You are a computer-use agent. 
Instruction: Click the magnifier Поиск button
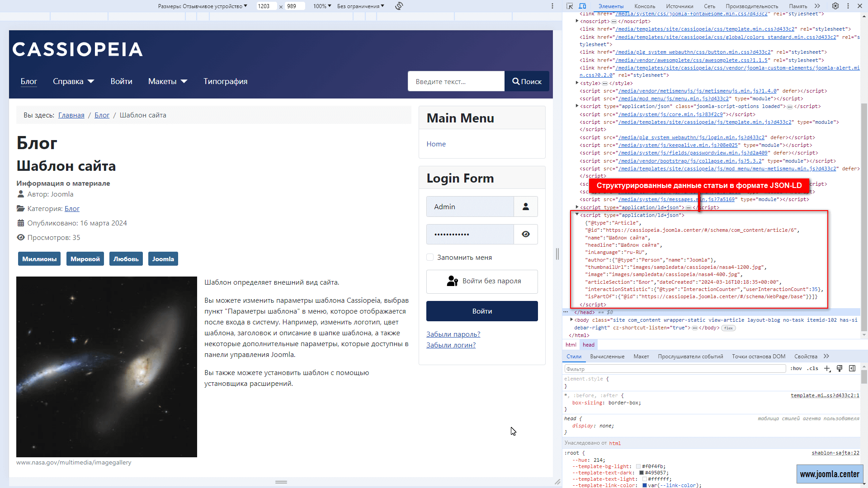tap(527, 81)
